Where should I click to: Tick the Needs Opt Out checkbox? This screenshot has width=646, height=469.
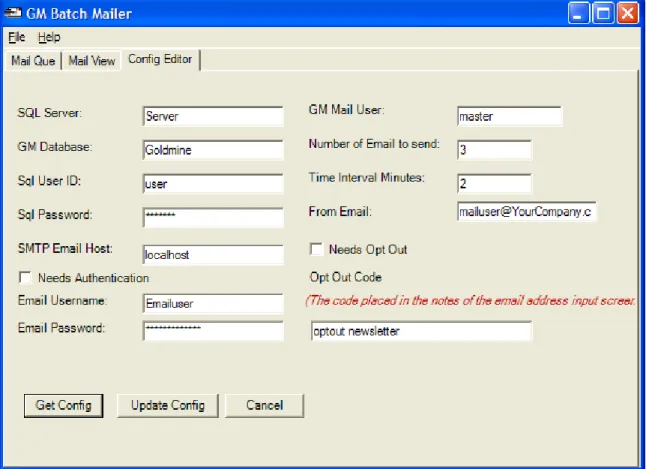[316, 249]
